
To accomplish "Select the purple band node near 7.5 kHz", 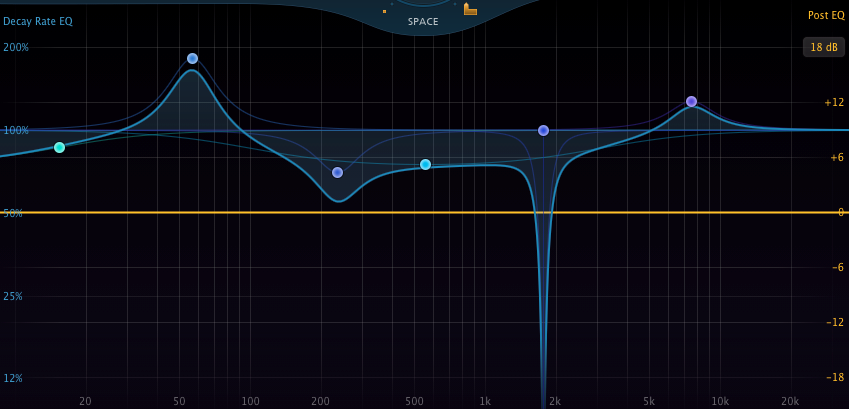I will click(691, 101).
